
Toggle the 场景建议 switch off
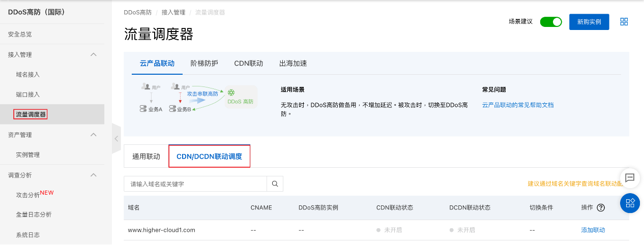(x=550, y=22)
